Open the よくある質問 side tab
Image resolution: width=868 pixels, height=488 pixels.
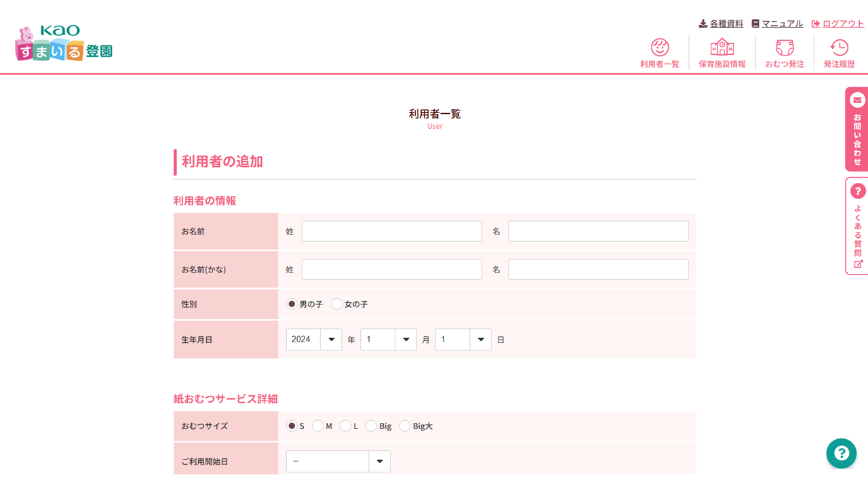click(x=857, y=226)
